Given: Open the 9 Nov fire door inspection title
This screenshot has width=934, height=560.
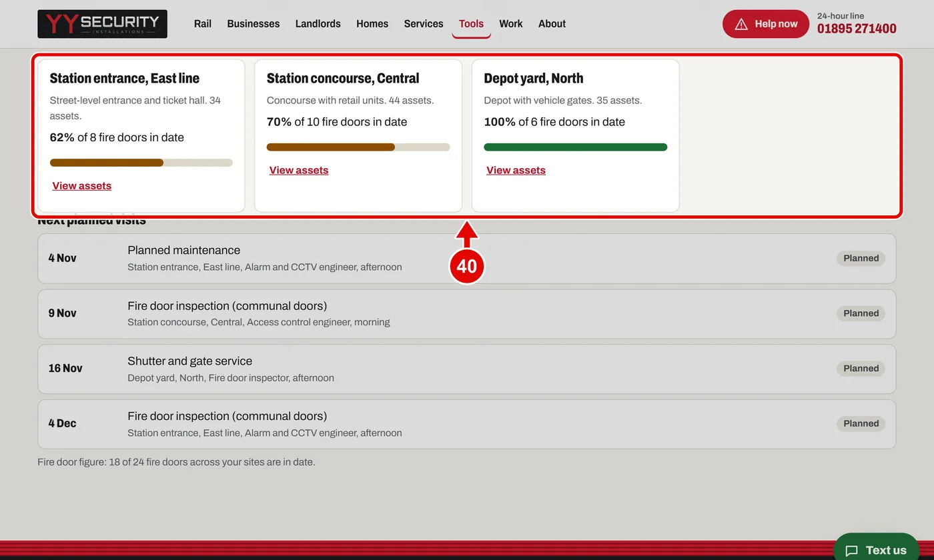Looking at the screenshot, I should (x=227, y=306).
